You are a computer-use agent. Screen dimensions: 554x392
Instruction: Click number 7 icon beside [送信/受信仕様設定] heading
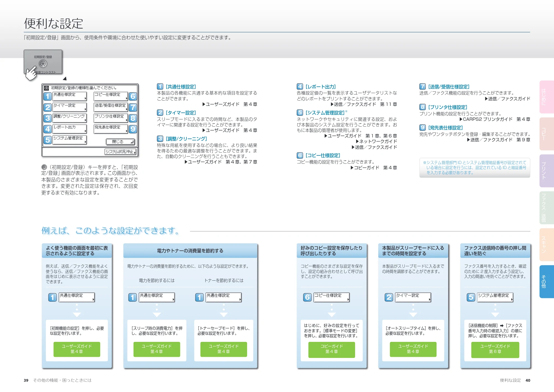(422, 86)
